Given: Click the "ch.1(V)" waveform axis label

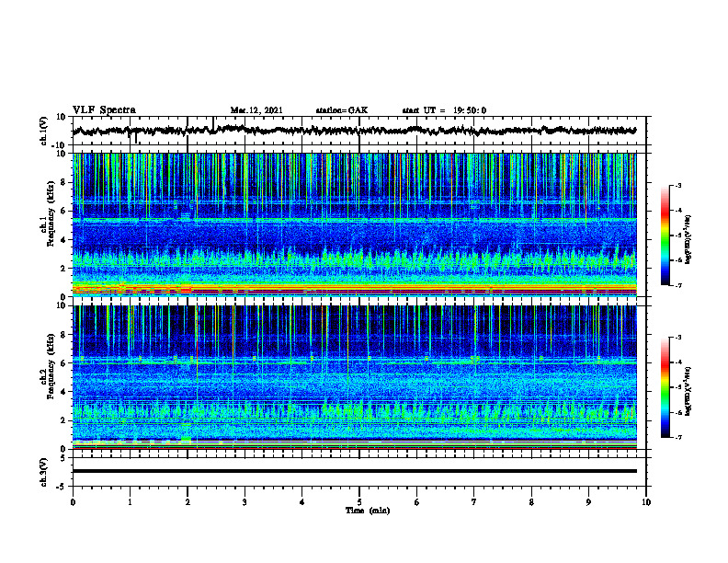Looking at the screenshot, I should (x=44, y=131).
